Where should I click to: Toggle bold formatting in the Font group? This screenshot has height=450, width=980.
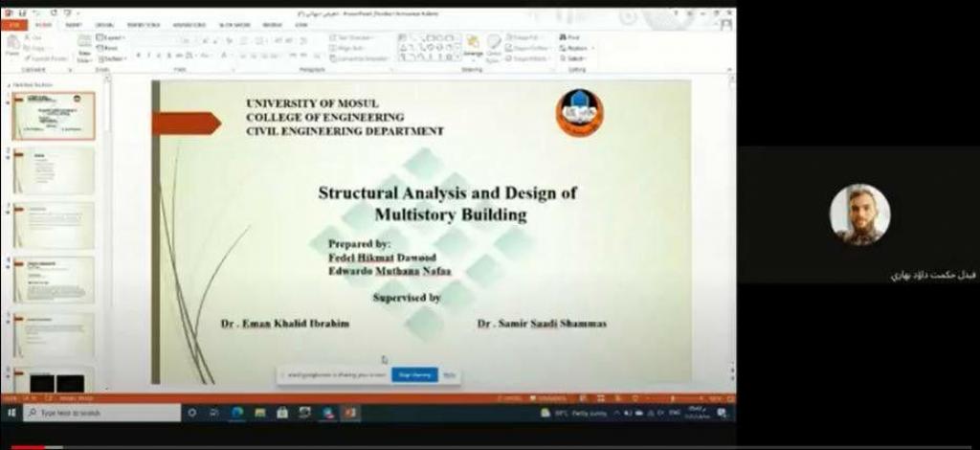point(138,56)
